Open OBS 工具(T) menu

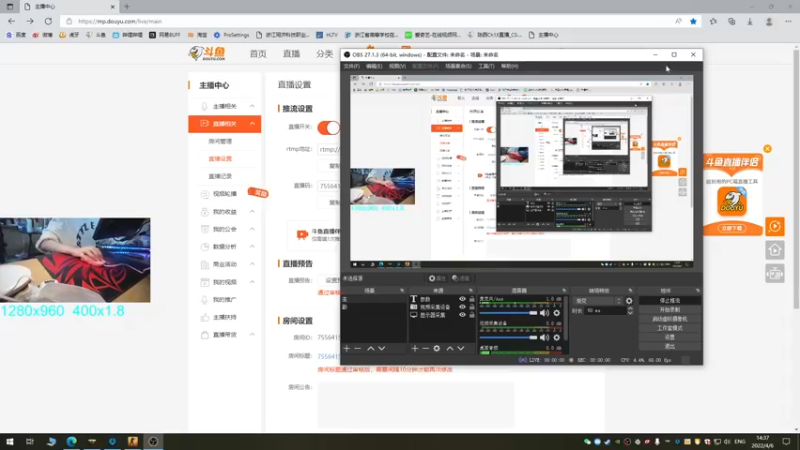click(486, 66)
